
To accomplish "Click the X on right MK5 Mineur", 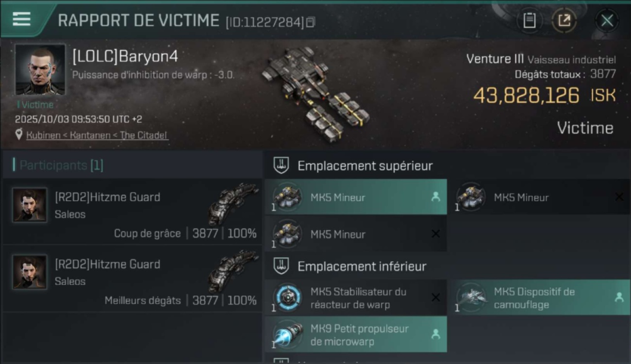I will (x=619, y=197).
